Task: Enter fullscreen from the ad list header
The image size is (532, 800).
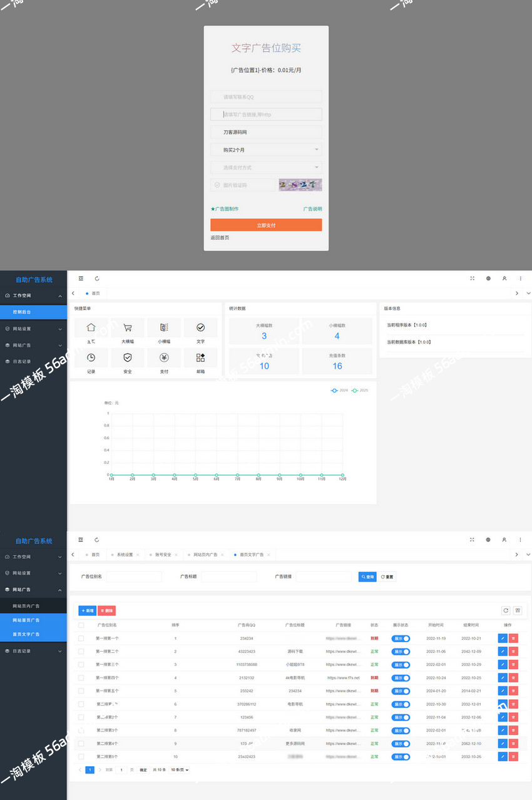Action: click(x=472, y=540)
